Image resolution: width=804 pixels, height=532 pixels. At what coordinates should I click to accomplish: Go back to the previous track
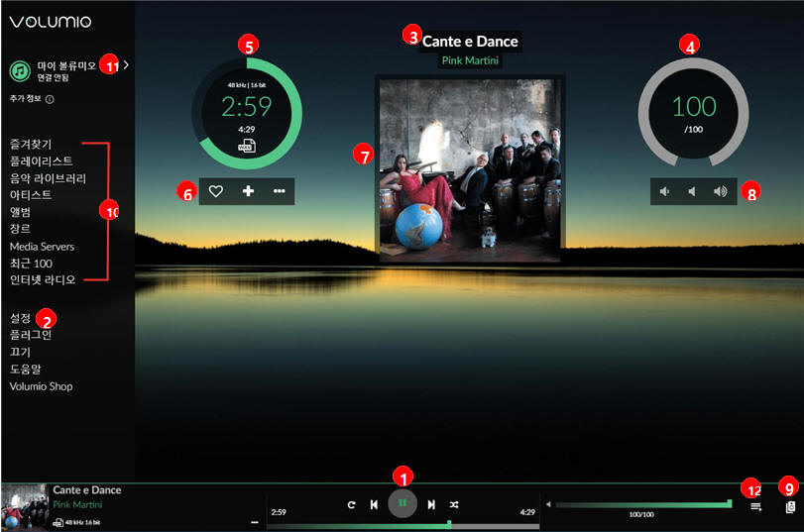click(374, 504)
